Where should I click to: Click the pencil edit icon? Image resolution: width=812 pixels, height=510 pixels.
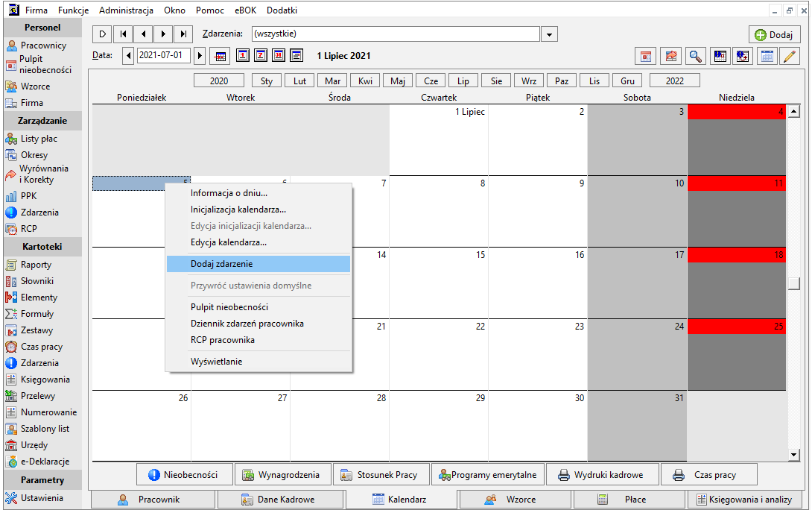(790, 56)
